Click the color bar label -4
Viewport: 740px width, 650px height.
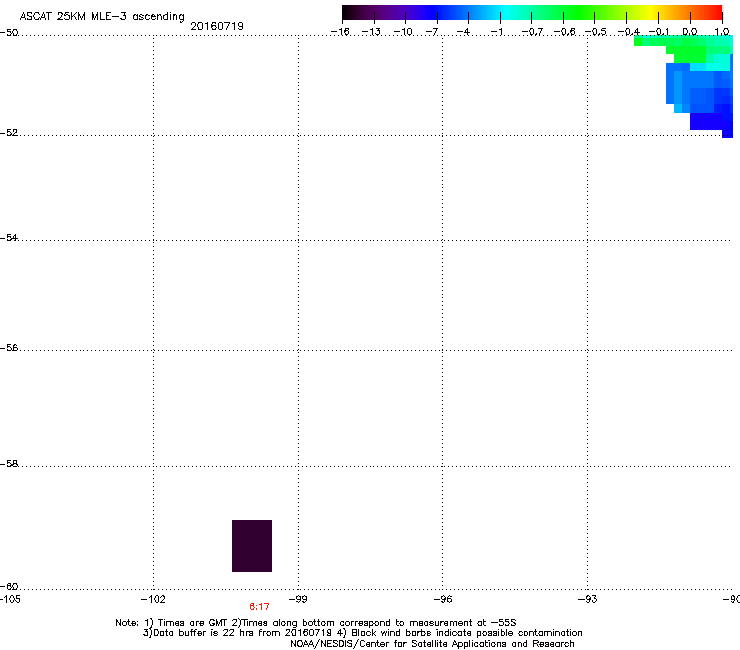(x=463, y=32)
